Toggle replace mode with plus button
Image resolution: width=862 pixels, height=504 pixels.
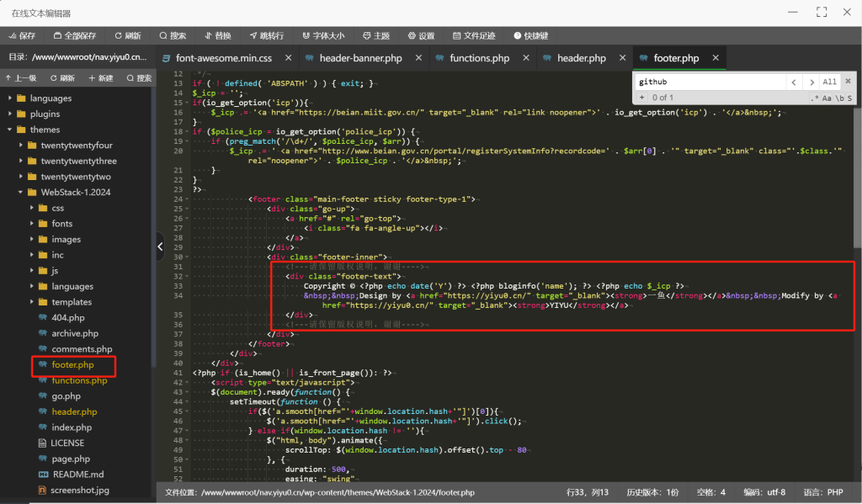coord(641,98)
